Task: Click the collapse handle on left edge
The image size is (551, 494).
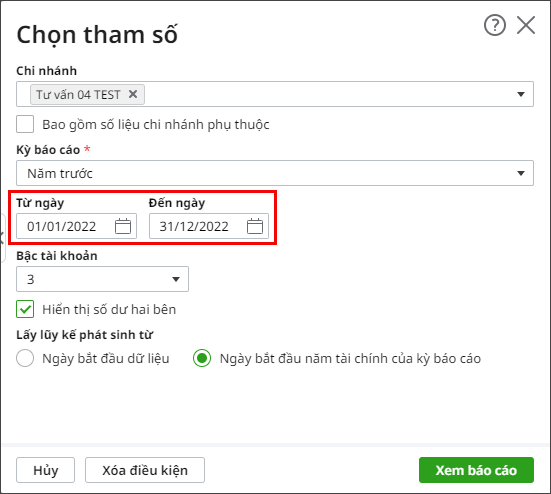Action: pyautogui.click(x=2, y=238)
